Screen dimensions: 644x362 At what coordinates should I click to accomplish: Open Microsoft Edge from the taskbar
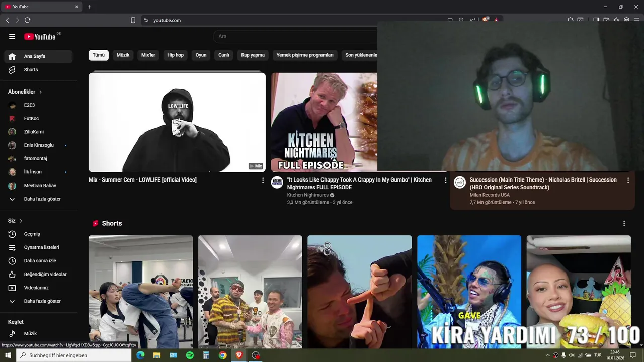pos(140,355)
